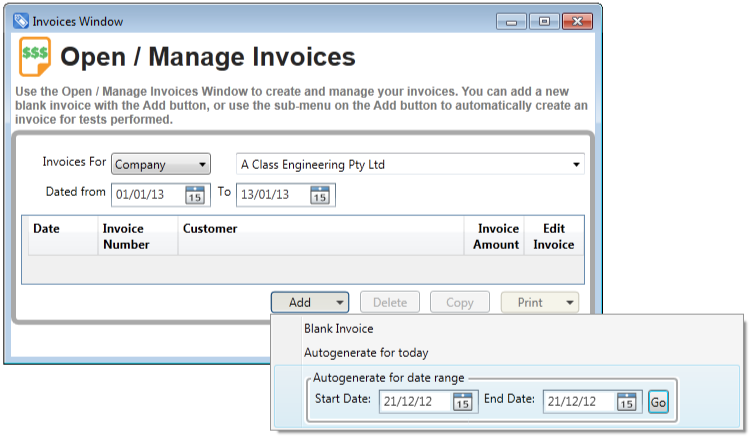Screen dimensions: 750x436
Task: Open the Add button sub-menu arrow
Action: [x=340, y=302]
